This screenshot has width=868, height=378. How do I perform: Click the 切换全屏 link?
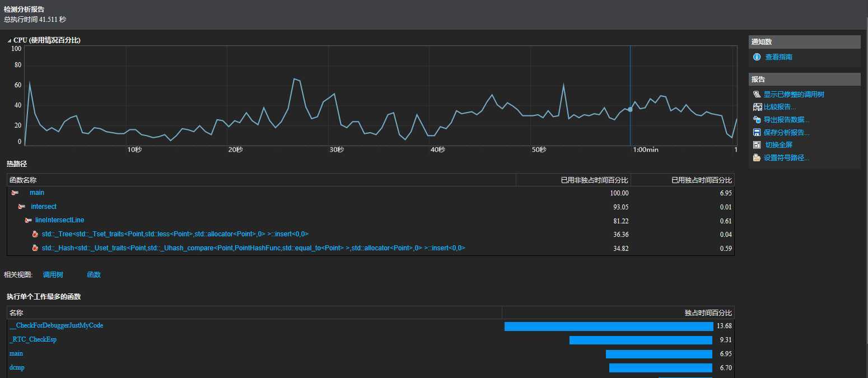pyautogui.click(x=779, y=145)
